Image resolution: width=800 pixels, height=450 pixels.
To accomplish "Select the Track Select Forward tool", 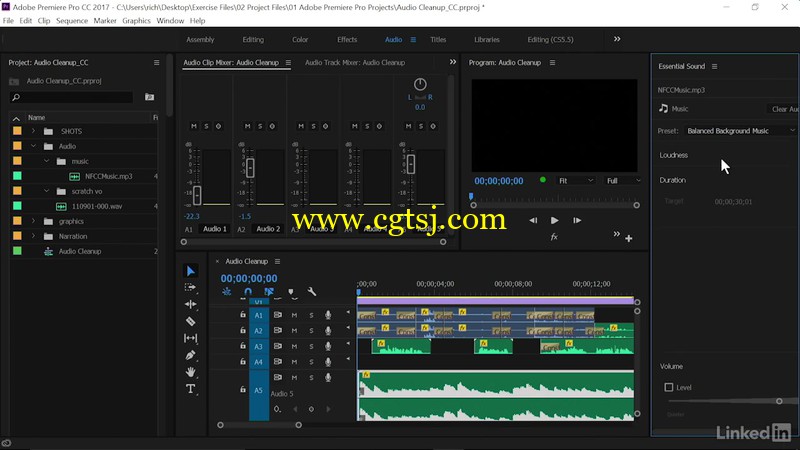I will (190, 287).
